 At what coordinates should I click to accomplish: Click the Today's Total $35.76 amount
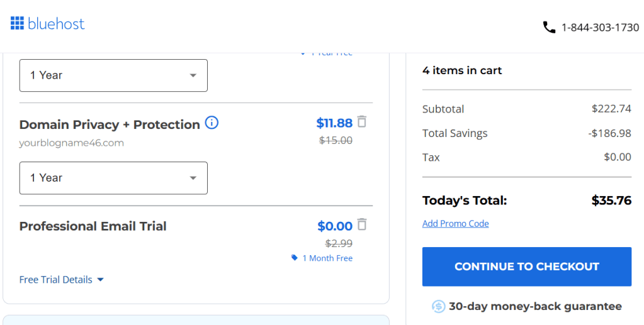[611, 201]
